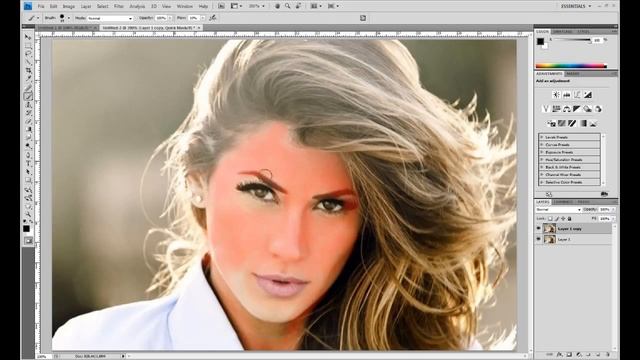
Task: Expand Curves Presets list
Action: point(542,144)
